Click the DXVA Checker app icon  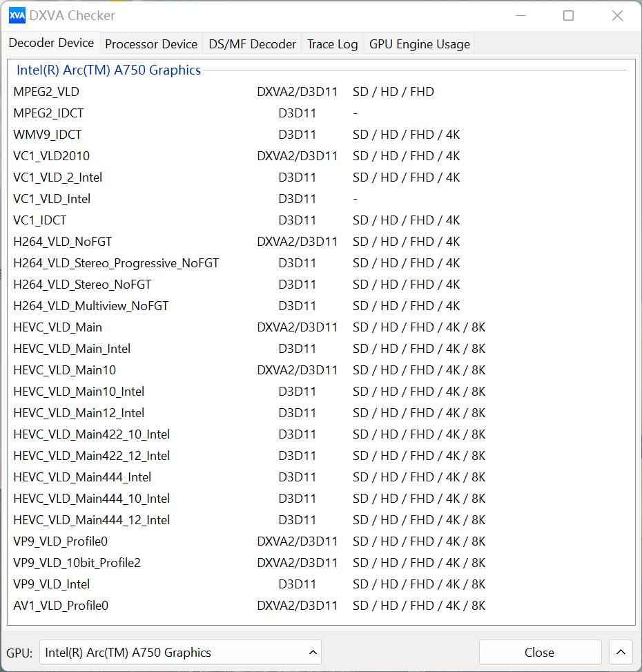click(16, 15)
